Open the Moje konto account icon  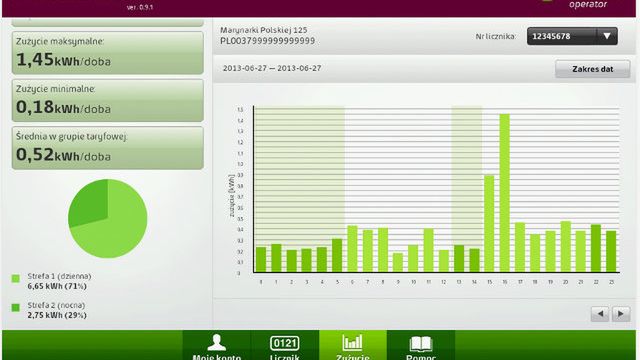click(216, 343)
